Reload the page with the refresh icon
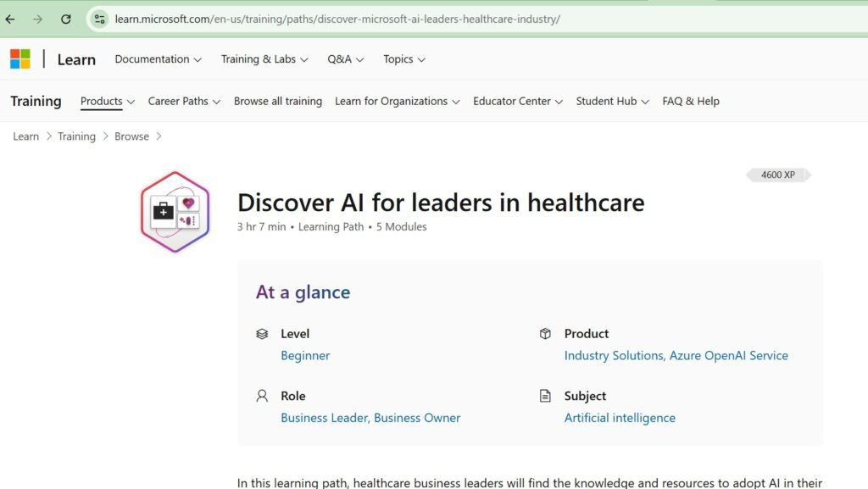Viewport: 868px width, 489px height. 66,19
